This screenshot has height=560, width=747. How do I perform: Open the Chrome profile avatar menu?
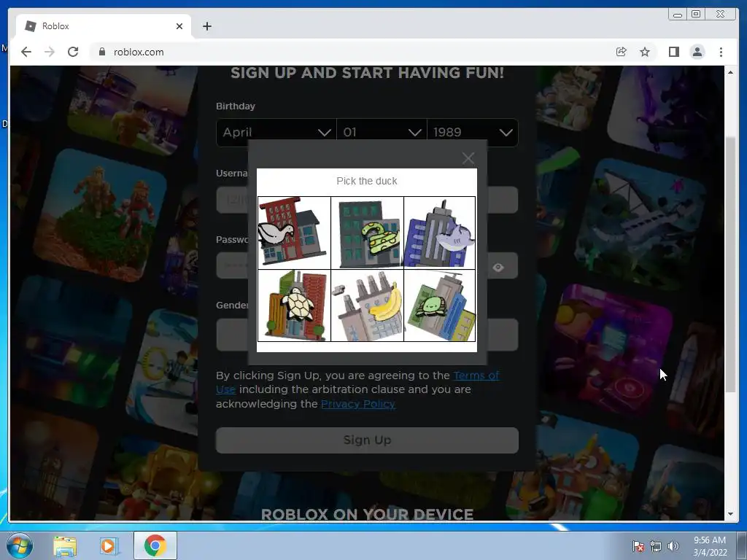pyautogui.click(x=697, y=52)
